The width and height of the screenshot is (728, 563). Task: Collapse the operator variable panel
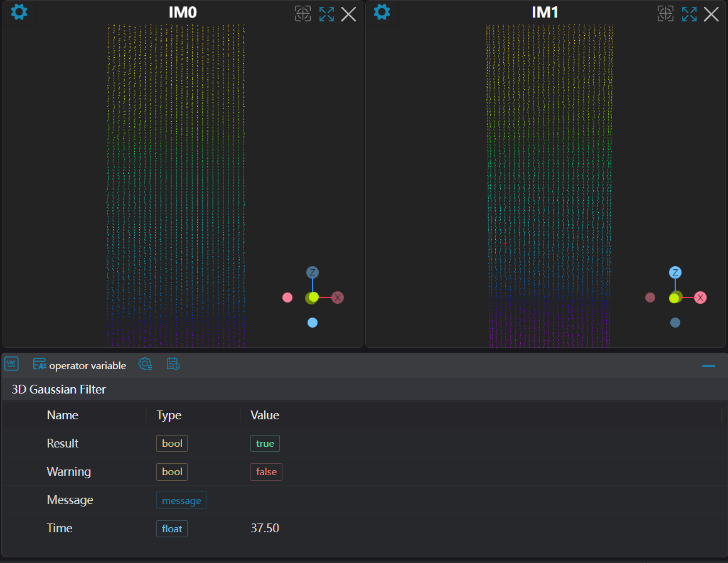coord(709,366)
